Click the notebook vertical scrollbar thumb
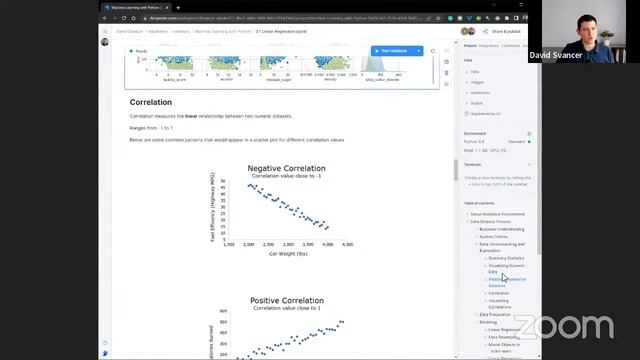The image size is (640, 360). coord(456,169)
